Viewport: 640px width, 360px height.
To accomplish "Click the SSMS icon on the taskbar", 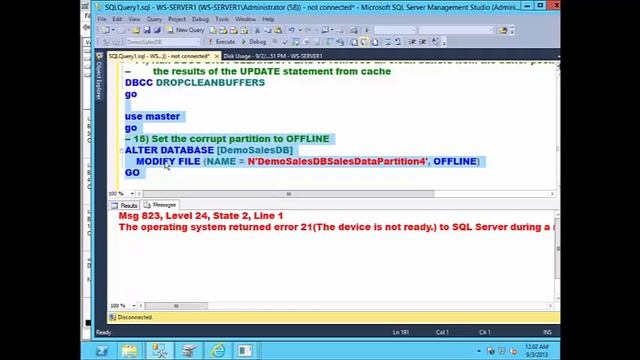I will [x=159, y=350].
